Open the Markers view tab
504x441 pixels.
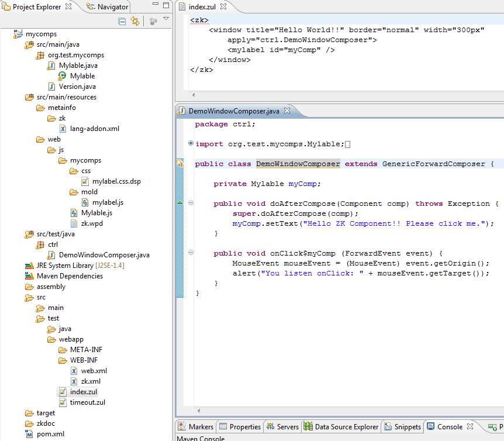(x=196, y=426)
